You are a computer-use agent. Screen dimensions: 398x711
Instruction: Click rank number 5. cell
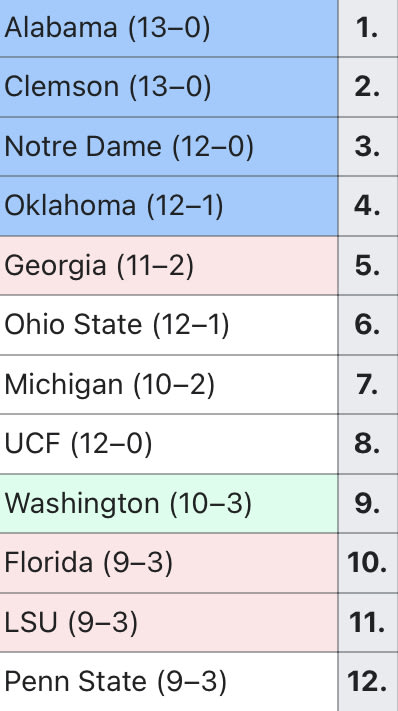click(x=368, y=265)
